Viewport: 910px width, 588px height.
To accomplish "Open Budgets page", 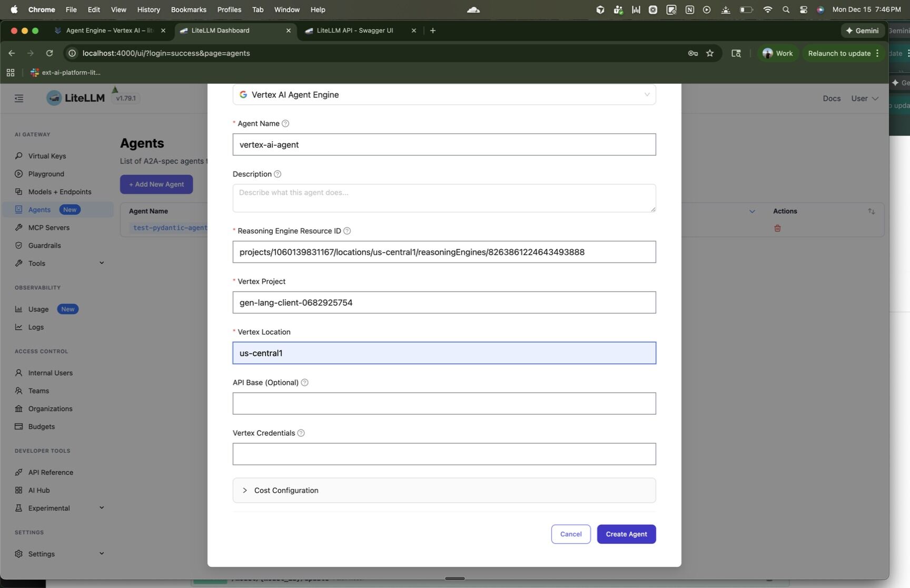I will click(41, 426).
